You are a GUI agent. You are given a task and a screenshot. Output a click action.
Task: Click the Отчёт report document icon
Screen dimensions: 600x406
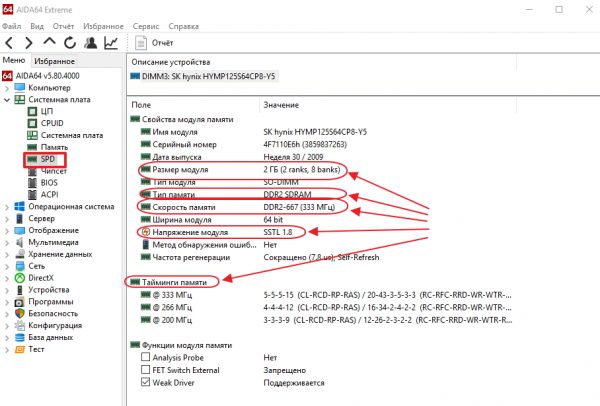tap(140, 43)
